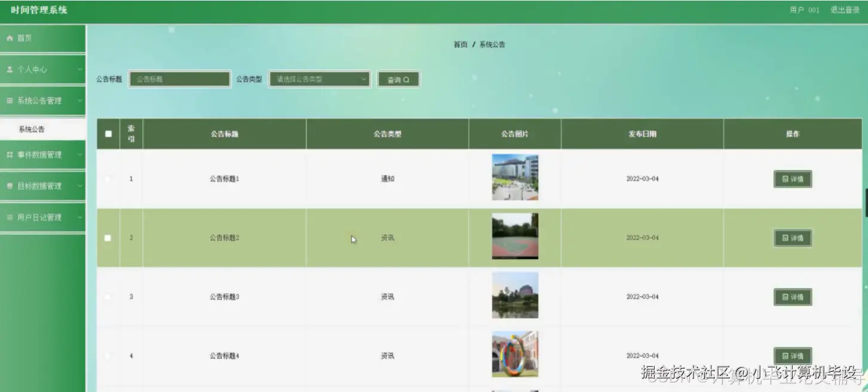Click the 公告标题4 cell
This screenshot has width=868, height=392.
[x=224, y=356]
